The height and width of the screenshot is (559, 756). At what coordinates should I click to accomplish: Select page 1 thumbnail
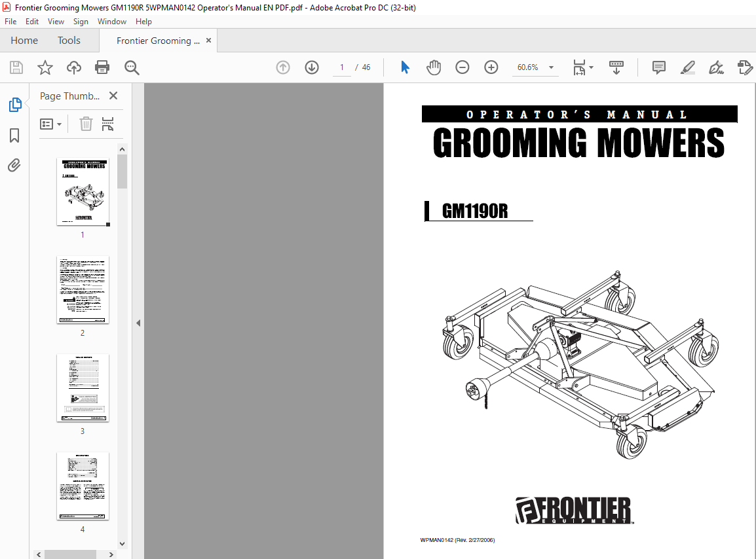[x=83, y=191]
